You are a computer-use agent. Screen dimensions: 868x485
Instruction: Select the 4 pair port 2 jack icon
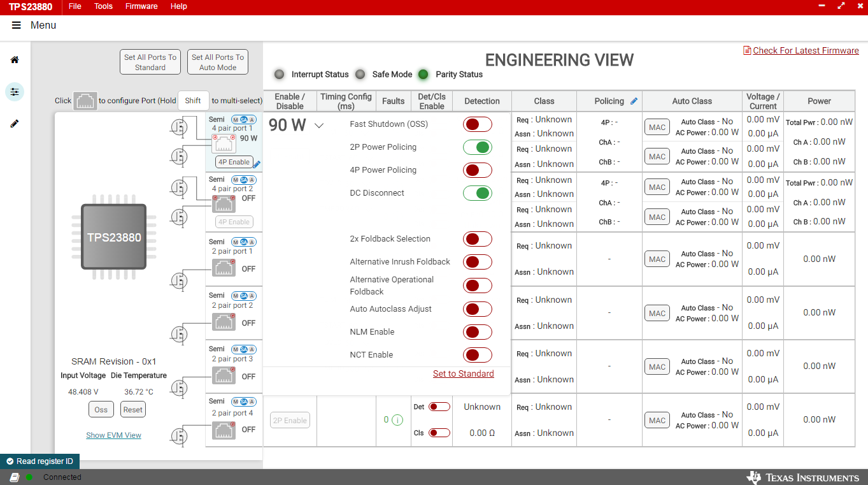[x=224, y=205]
